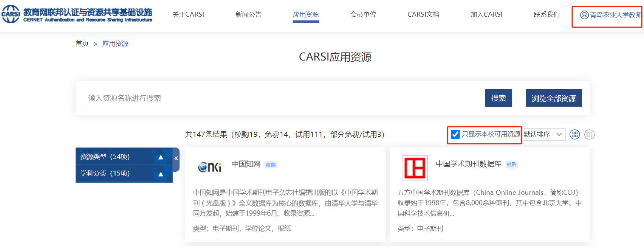Click the CNKI logo thumbnail

(x=210, y=167)
